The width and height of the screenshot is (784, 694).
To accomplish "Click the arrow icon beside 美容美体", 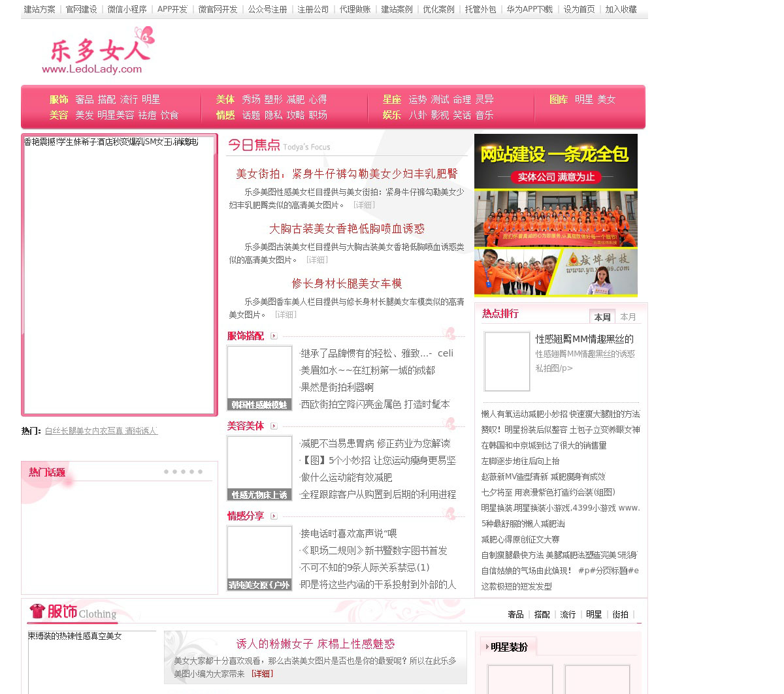I will (x=274, y=426).
